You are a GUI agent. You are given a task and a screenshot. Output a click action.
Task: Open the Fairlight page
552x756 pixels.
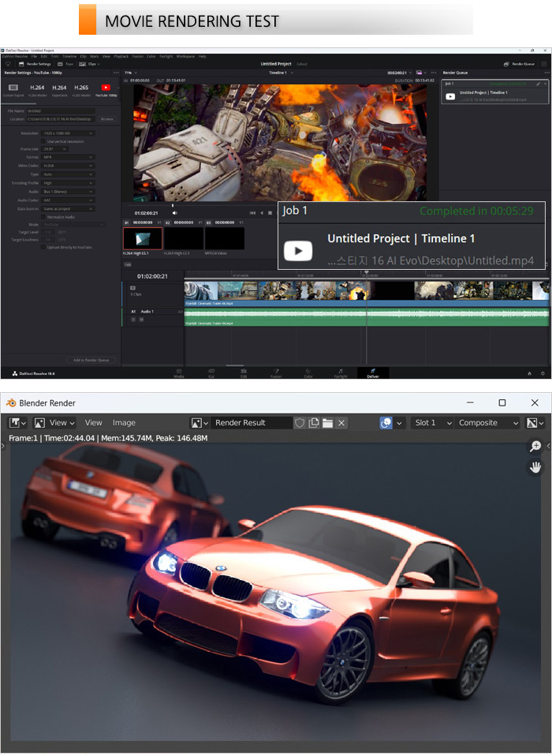click(x=341, y=373)
